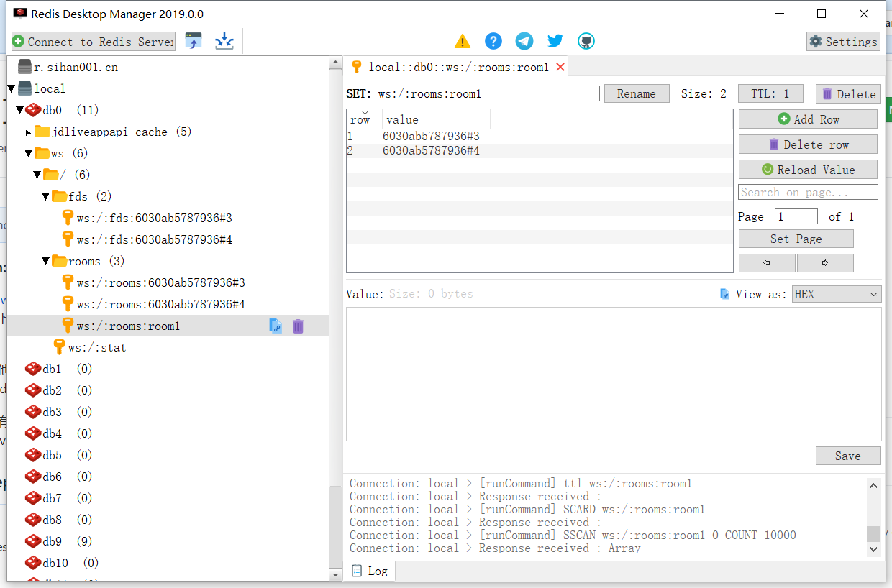
Task: Click the key icon of ws:/:rooms:6030ab5787936#4
Action: coord(68,305)
